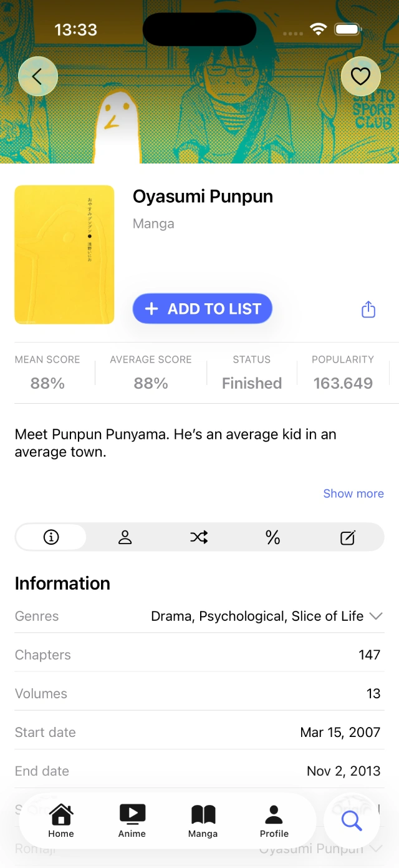Image resolution: width=399 pixels, height=868 pixels.
Task: Tap the genres text Drama, Psychological, Slice of Life
Action: click(257, 617)
